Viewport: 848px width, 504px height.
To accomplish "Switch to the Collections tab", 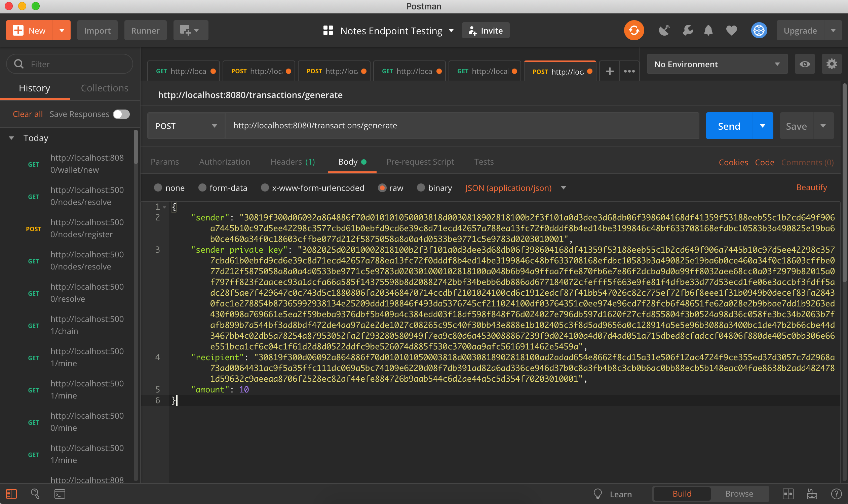I will point(105,88).
